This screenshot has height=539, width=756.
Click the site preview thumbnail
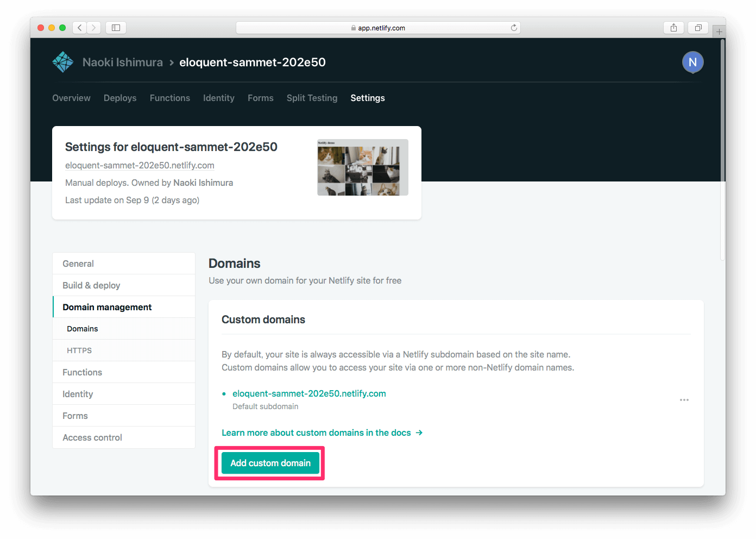point(363,167)
